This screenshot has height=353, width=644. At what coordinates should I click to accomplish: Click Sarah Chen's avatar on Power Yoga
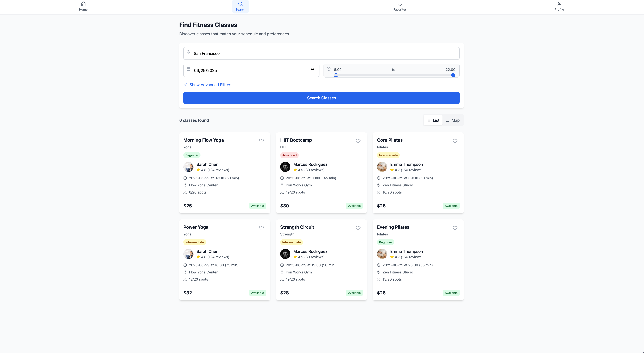(188, 254)
